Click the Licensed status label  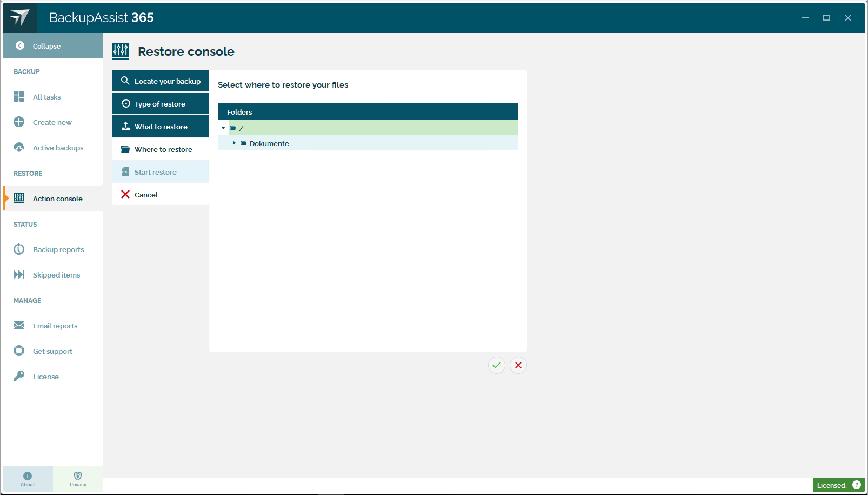tap(832, 485)
